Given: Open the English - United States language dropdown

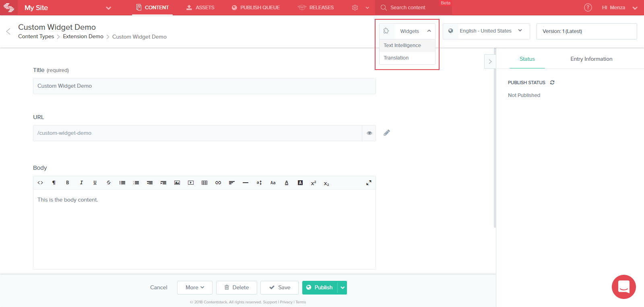Looking at the screenshot, I should (486, 31).
